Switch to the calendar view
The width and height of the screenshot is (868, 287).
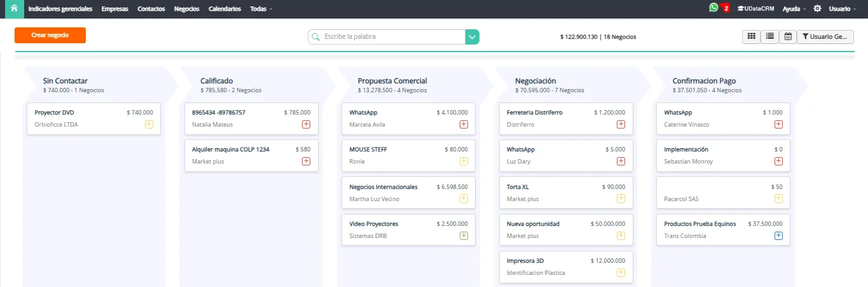click(788, 37)
